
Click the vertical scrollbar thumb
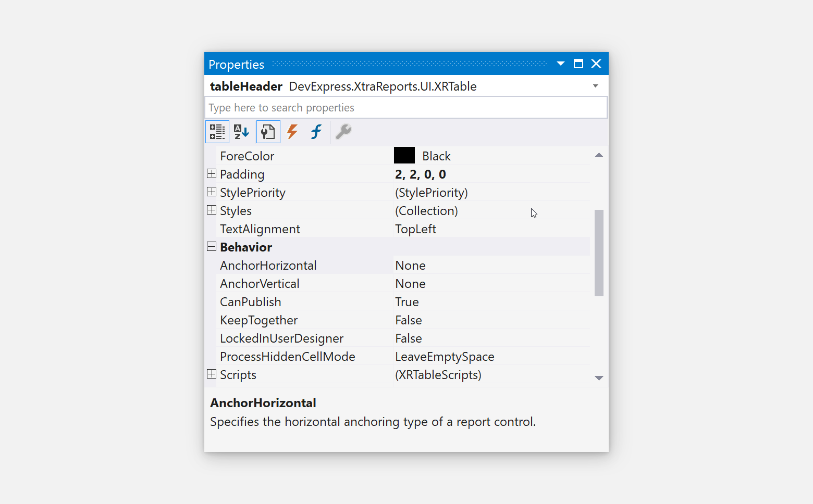point(599,253)
